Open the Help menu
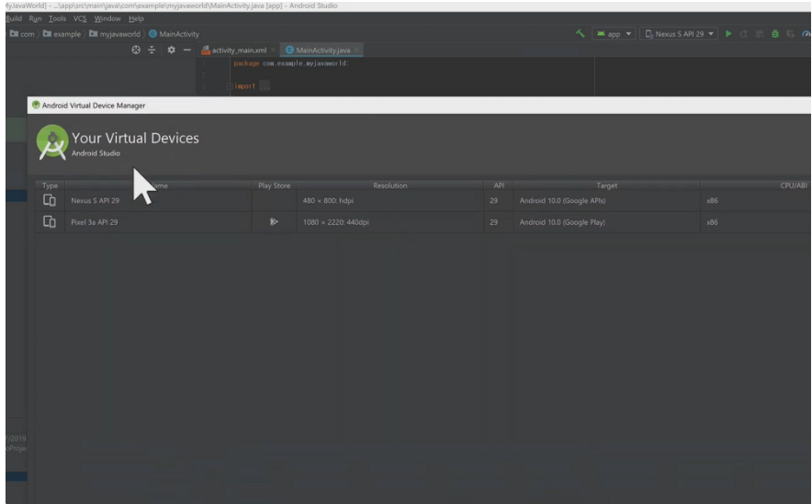The width and height of the screenshot is (812, 504). click(x=136, y=18)
